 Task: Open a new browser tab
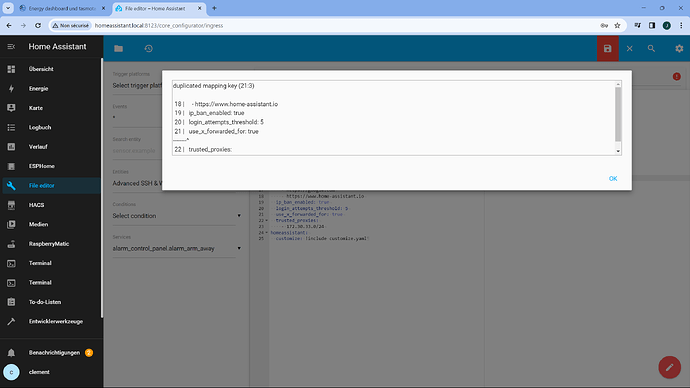tap(214, 8)
